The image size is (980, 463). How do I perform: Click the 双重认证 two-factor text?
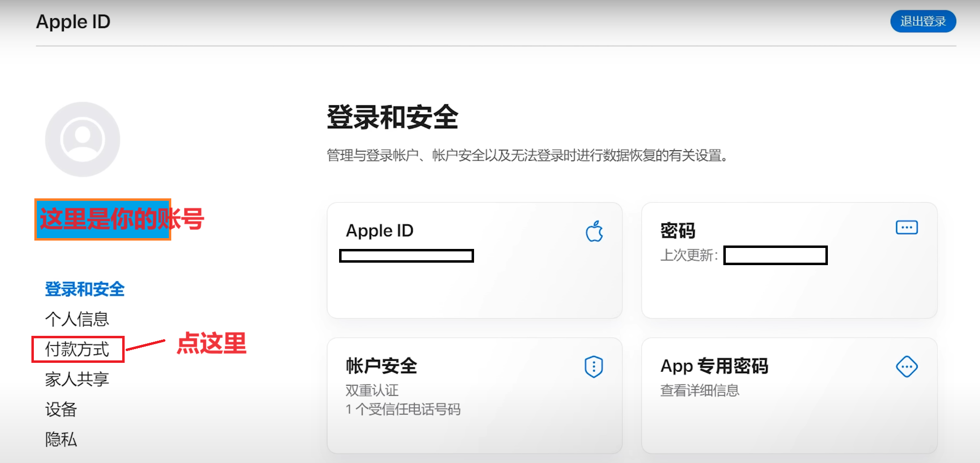(x=372, y=391)
